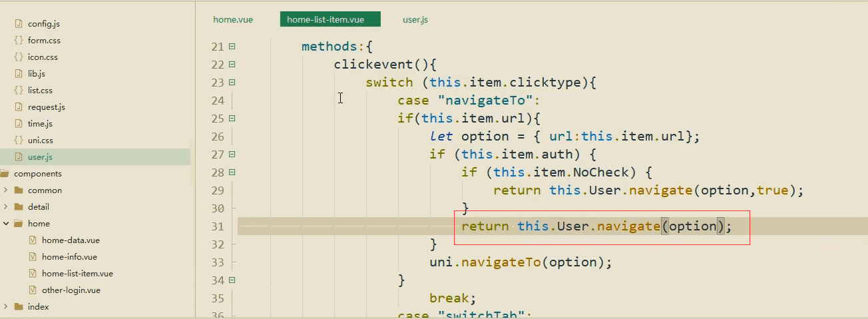Viewport: 868px width, 319px height.
Task: Fold code at line 25 if block
Action: (x=232, y=119)
